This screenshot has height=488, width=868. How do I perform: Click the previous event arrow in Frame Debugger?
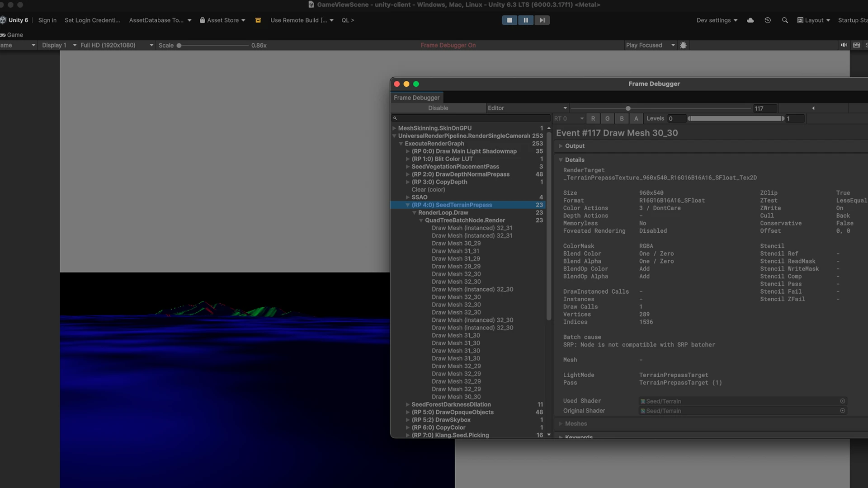tap(813, 108)
